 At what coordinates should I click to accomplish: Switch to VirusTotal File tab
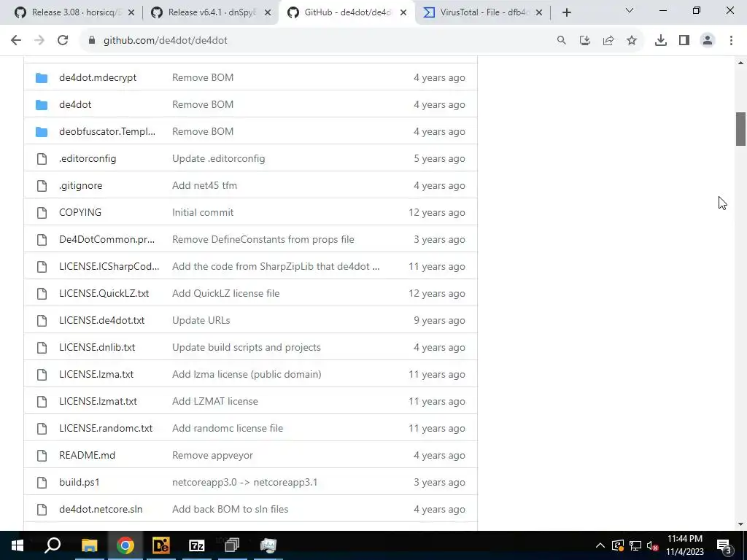pyautogui.click(x=483, y=12)
